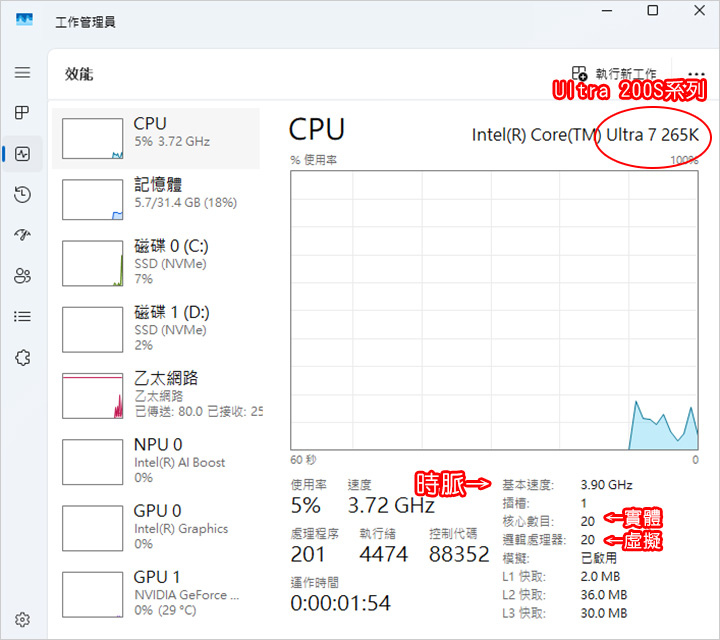The image size is (720, 640).
Task: Click virtualization status 已啟用
Action: coord(598,558)
